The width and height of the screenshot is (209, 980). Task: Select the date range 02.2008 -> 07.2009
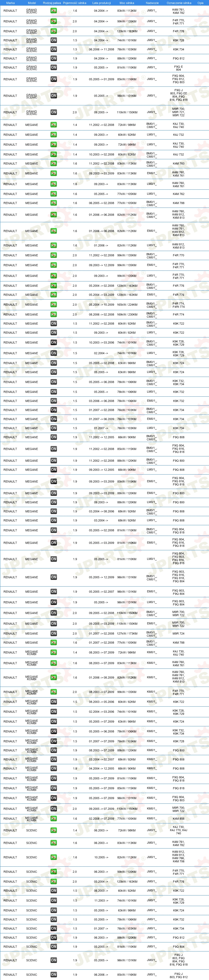[x=102, y=818]
